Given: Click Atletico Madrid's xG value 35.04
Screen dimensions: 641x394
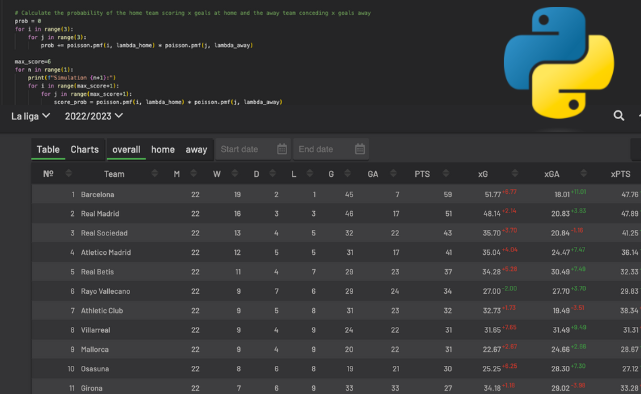Looking at the screenshot, I should [x=491, y=253].
